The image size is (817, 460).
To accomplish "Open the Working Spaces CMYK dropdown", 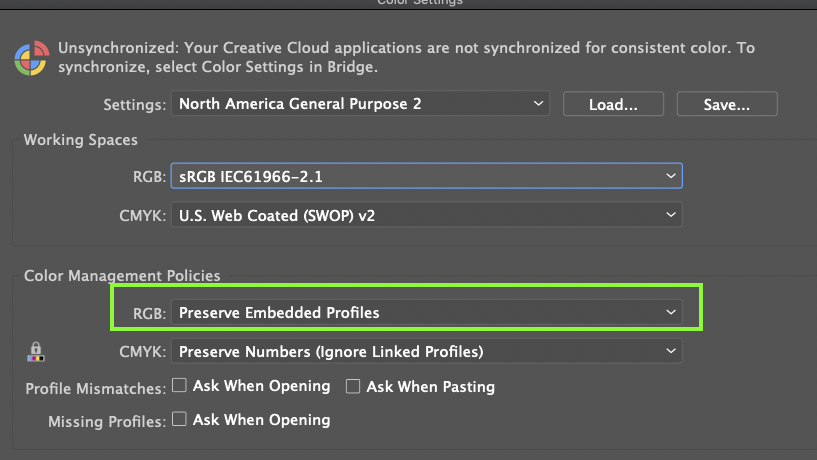I will pos(426,214).
